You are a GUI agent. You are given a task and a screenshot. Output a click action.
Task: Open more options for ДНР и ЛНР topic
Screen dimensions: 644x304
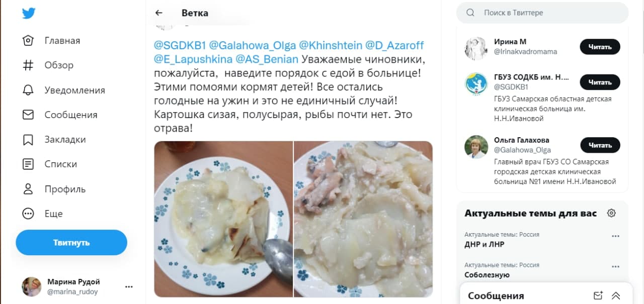point(615,236)
